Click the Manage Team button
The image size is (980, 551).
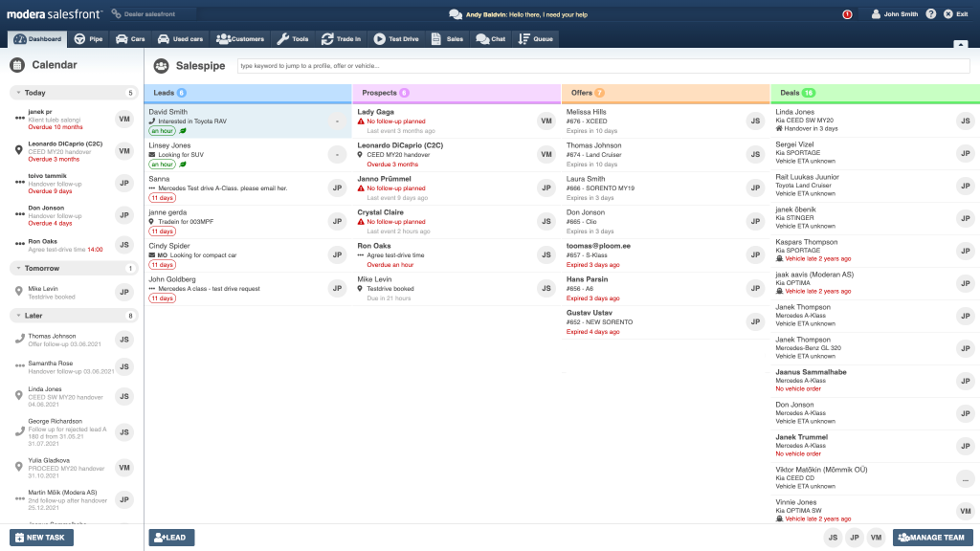click(932, 538)
